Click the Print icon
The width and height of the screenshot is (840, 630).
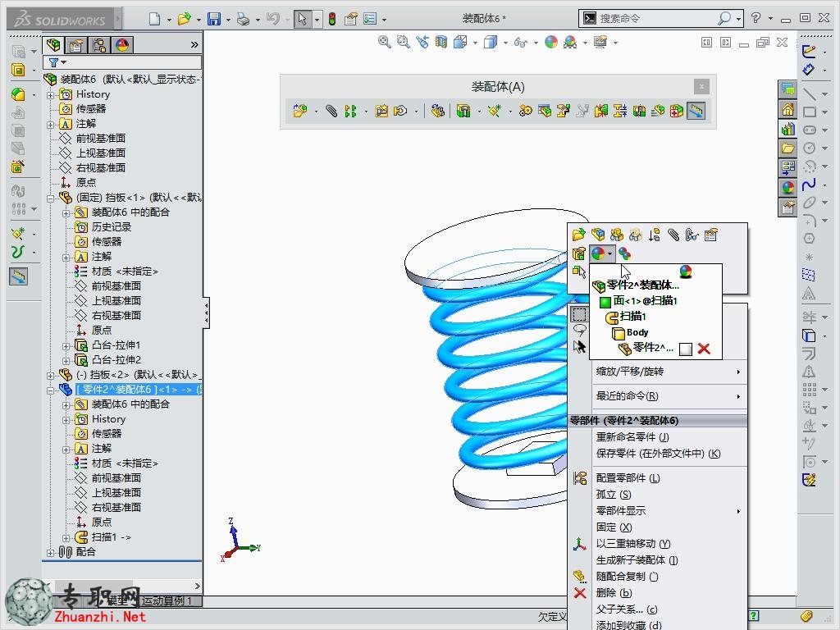243,19
